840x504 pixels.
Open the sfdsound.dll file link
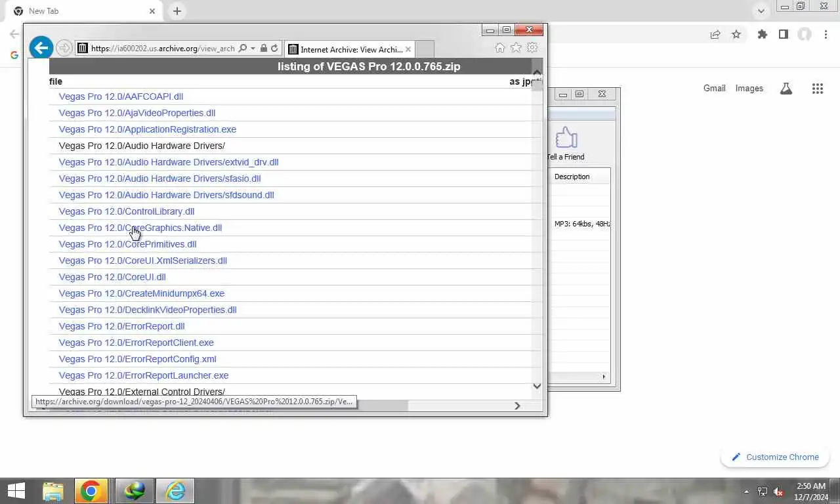(167, 195)
